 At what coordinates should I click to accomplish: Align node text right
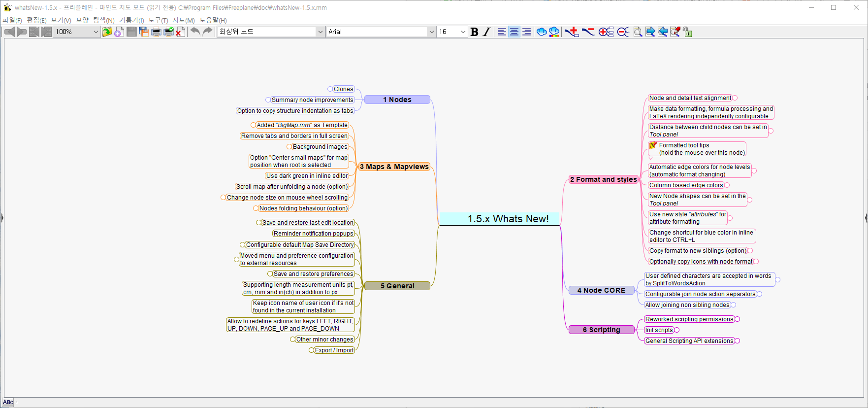[526, 32]
